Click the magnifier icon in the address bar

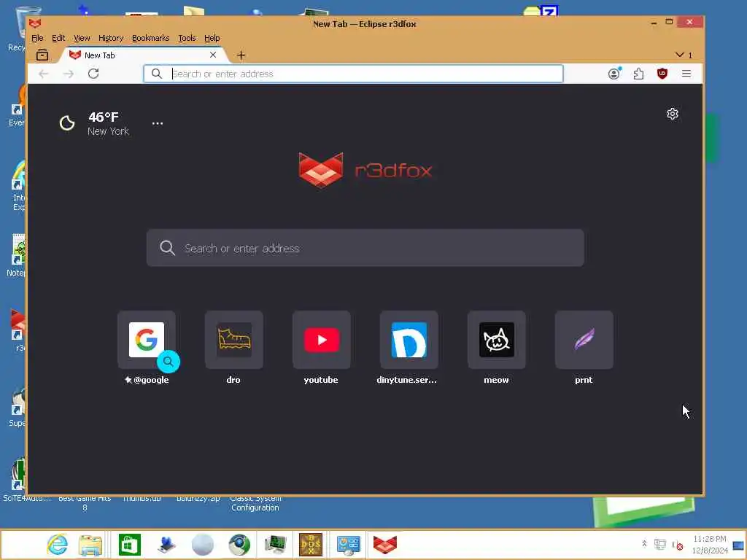click(x=156, y=74)
